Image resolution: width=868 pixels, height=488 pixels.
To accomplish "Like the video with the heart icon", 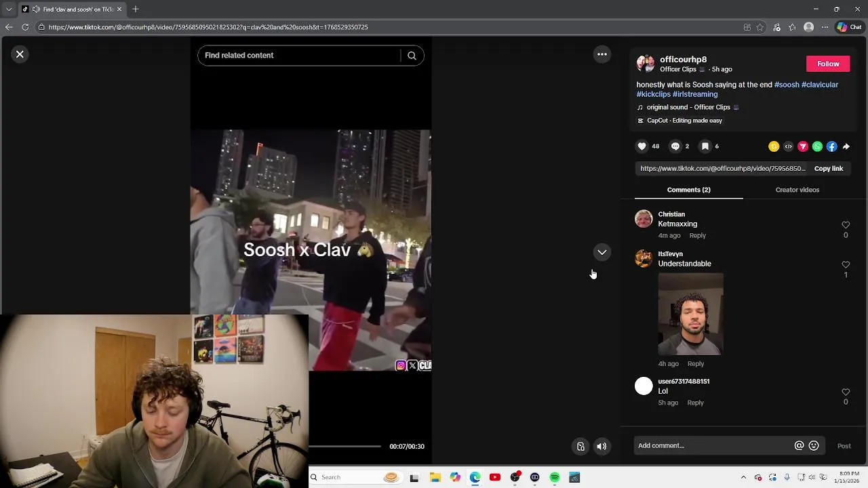I will tap(642, 146).
